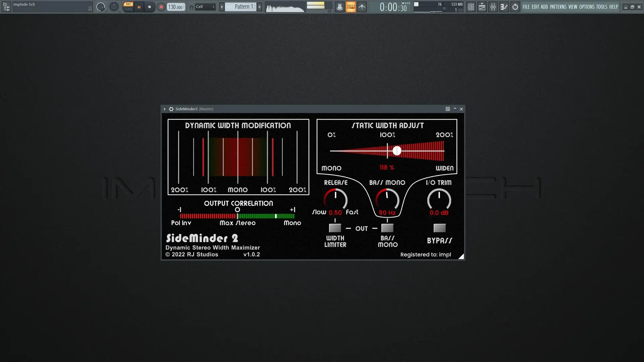Pause playback using the pause button

pyautogui.click(x=139, y=7)
